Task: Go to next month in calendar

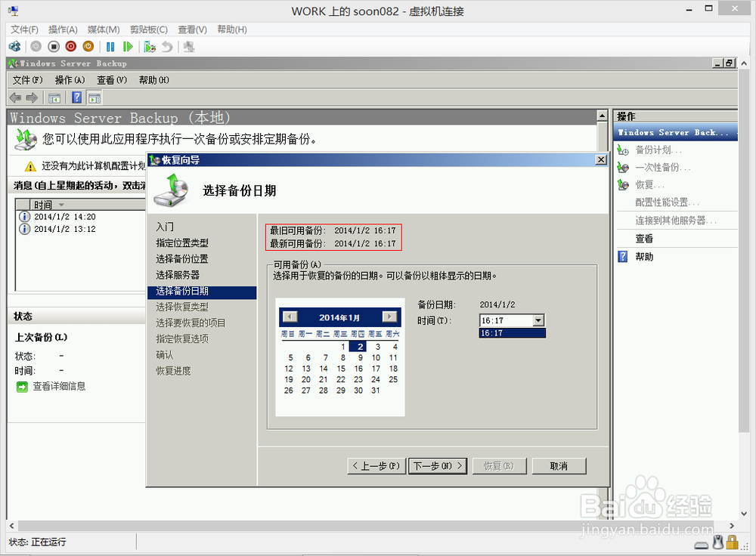Action: click(x=389, y=317)
